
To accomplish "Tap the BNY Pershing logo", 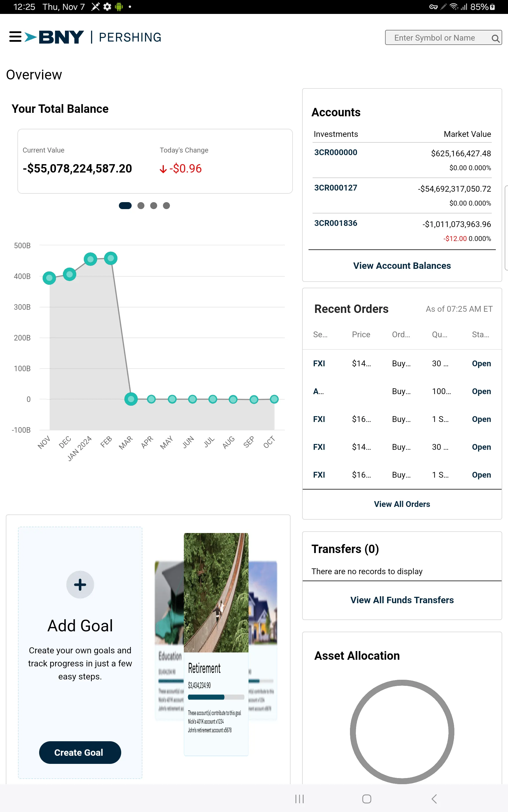I will 93,37.
